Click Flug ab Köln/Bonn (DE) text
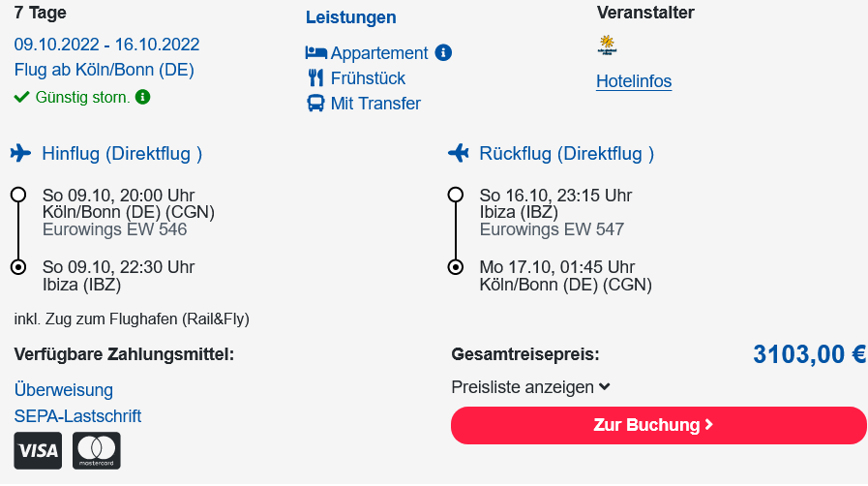The image size is (868, 486). pos(105,70)
